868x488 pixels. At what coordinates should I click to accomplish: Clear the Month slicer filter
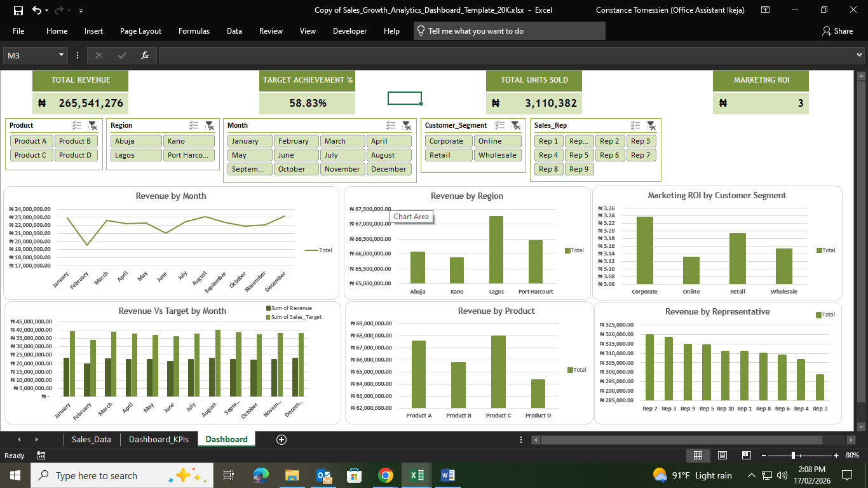(407, 125)
